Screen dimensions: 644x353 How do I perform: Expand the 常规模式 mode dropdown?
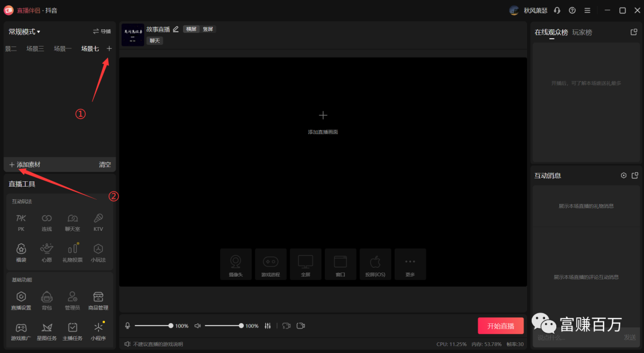click(24, 32)
